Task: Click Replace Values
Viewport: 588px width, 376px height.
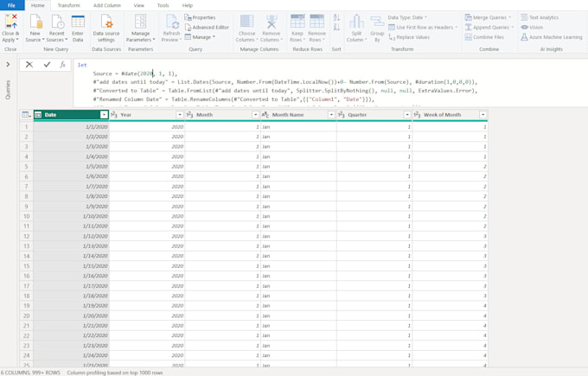Action: pyautogui.click(x=409, y=37)
